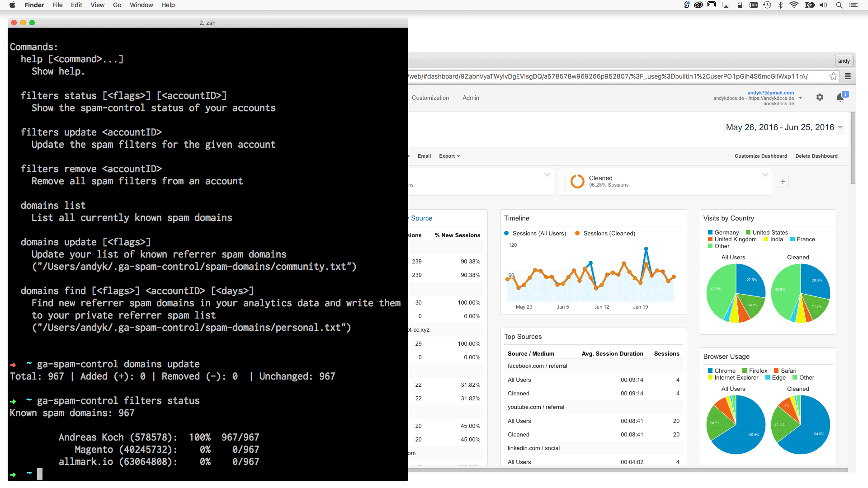Enable the Customize Dashboard toggle
This screenshot has width=868, height=488.
[761, 156]
